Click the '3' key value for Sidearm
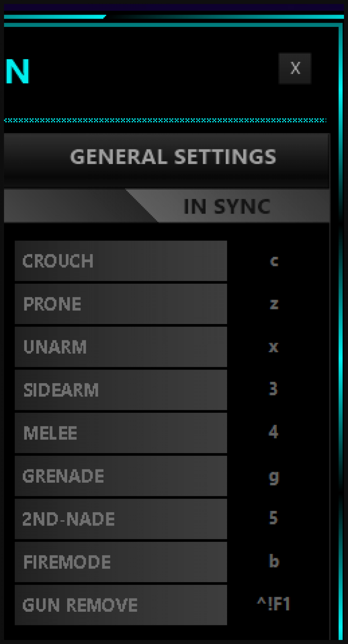Screen dimensions: 348x644 click(x=273, y=389)
